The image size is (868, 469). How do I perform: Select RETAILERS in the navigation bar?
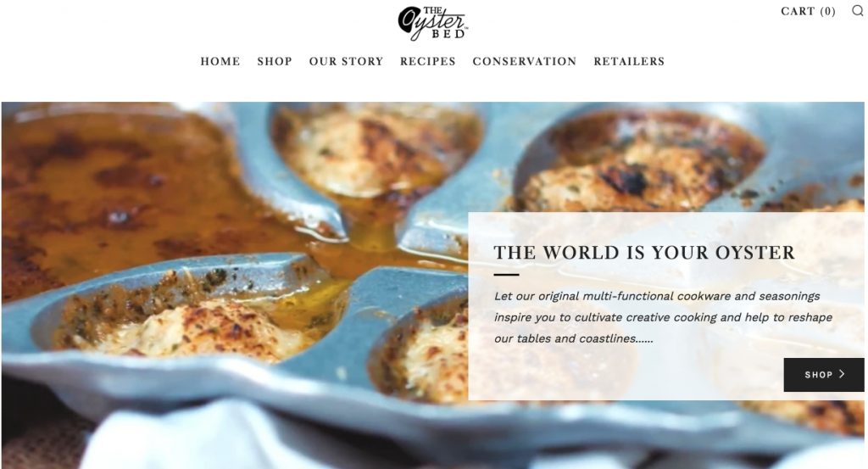point(629,61)
